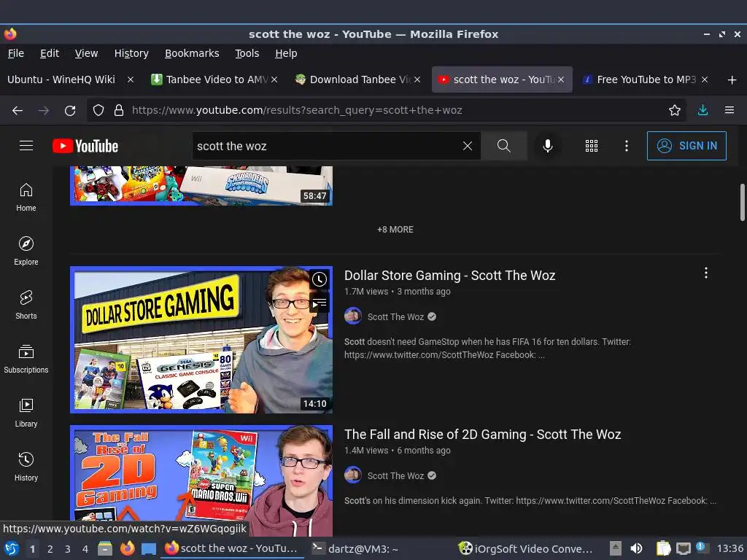Open the Firefox application menu

click(x=729, y=111)
